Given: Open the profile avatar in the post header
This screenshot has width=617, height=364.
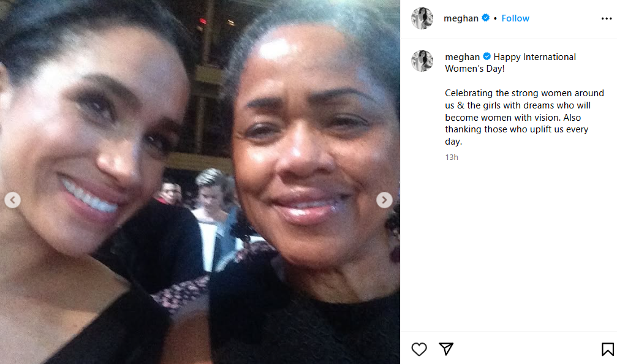Looking at the screenshot, I should (422, 18).
